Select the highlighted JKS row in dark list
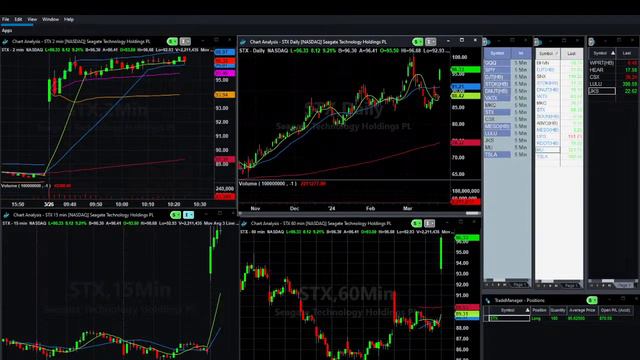This screenshot has height=360, width=640. [x=613, y=91]
